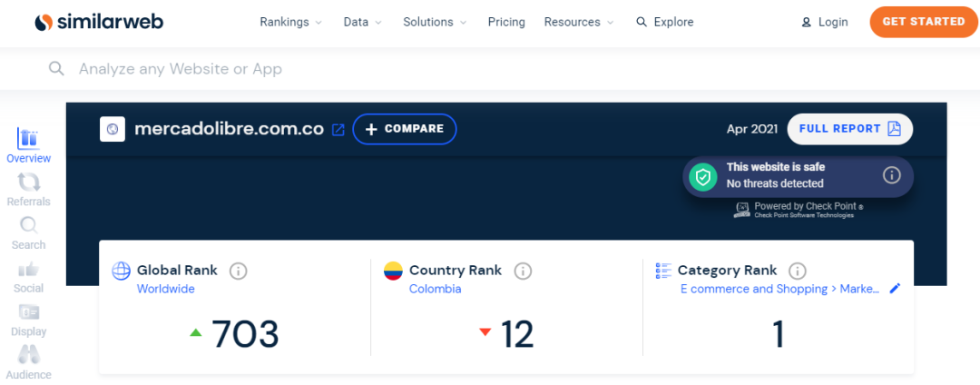Click the GET STARTED button
Image resolution: width=980 pixels, height=385 pixels.
click(x=923, y=22)
